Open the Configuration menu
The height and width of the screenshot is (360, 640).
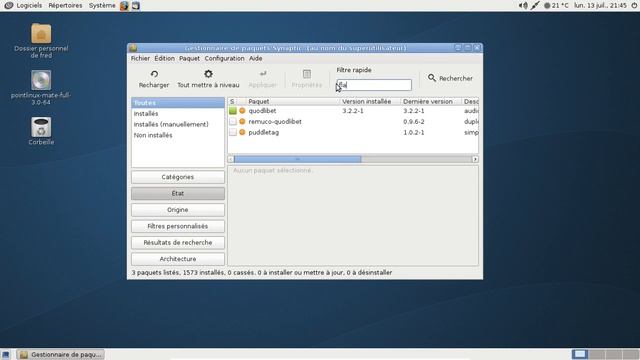(x=224, y=58)
